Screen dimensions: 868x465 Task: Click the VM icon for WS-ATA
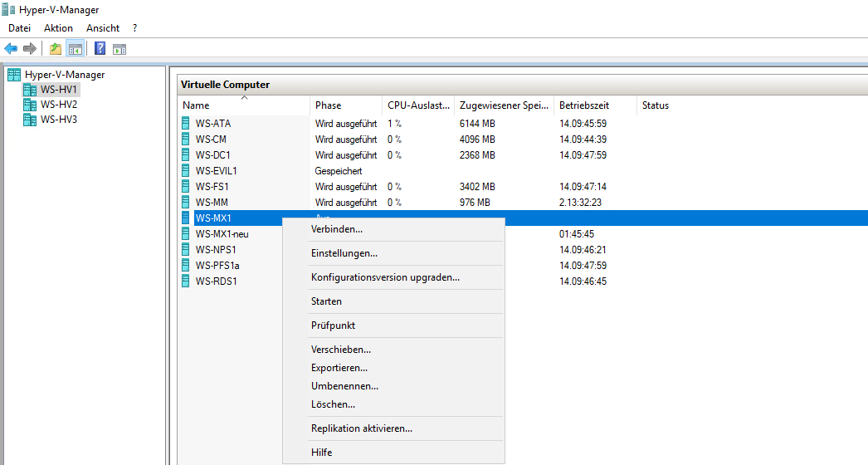[185, 124]
